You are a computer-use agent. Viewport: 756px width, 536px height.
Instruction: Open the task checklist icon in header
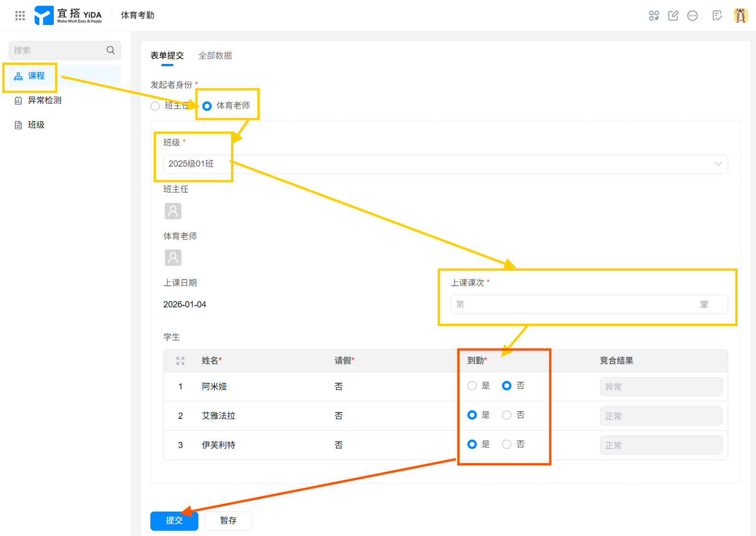tap(717, 16)
